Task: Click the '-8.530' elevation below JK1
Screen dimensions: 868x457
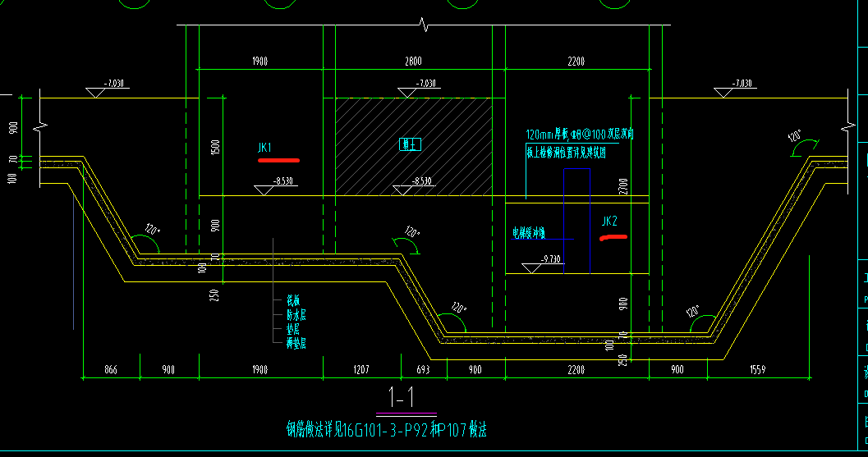Action: [282, 181]
